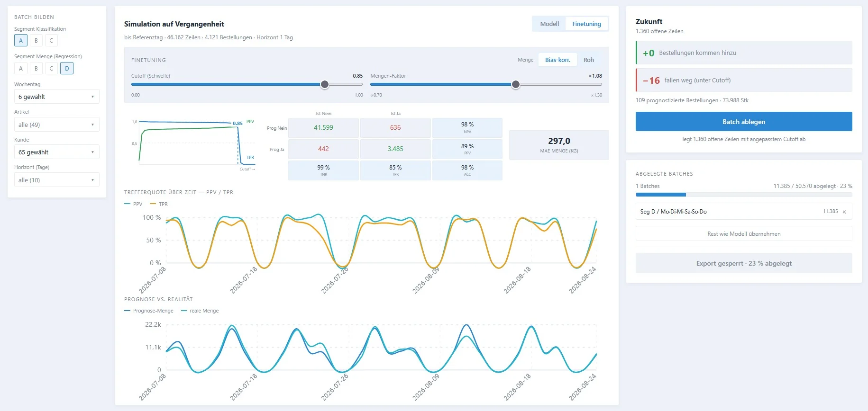Click the +0 Bestellungen kommen hinzu card
The image size is (868, 411).
pyautogui.click(x=744, y=53)
